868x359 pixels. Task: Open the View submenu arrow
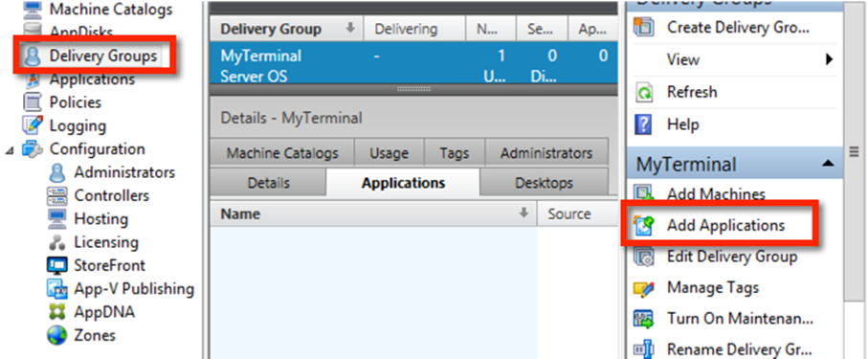tap(830, 59)
